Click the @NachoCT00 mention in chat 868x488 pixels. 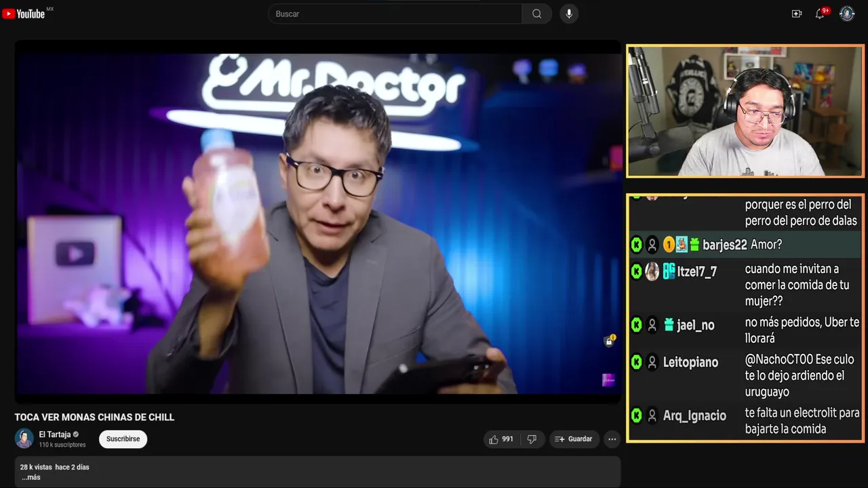tap(778, 359)
